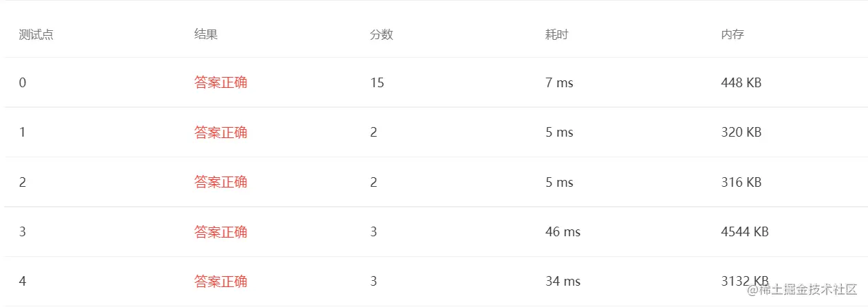Click the 稀土掘金技术社区 watermark
This screenshot has height=307, width=868.
(x=803, y=289)
